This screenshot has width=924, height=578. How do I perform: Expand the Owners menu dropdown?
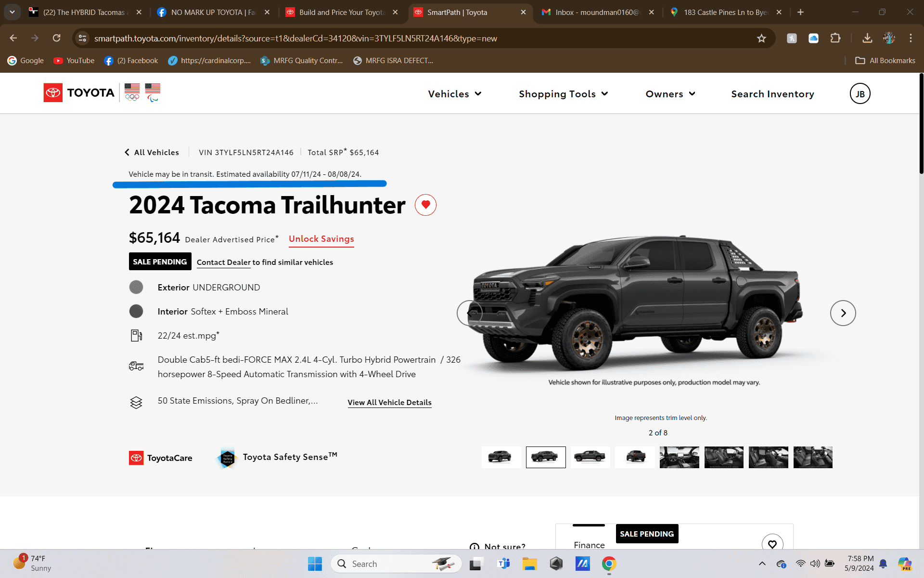coord(670,94)
